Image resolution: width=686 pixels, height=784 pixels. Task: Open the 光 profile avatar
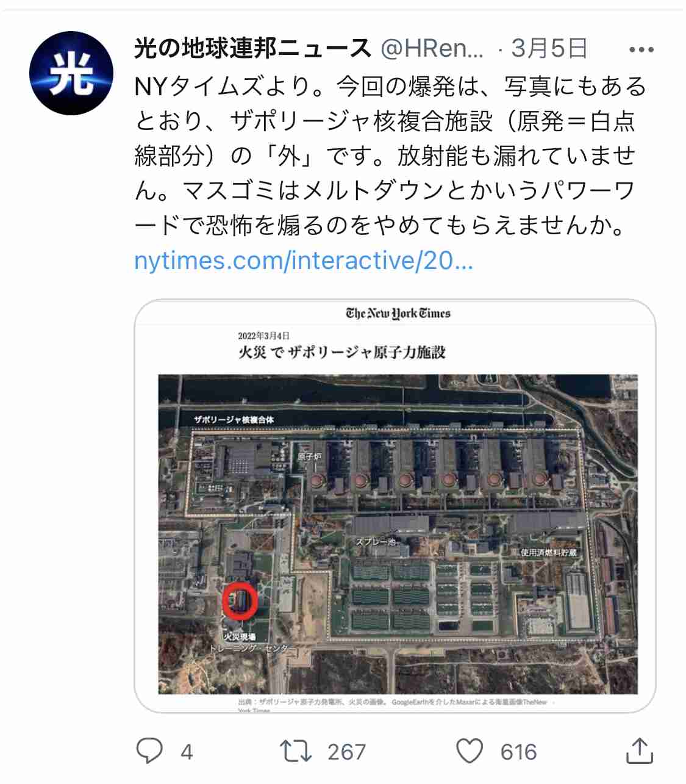tap(71, 73)
